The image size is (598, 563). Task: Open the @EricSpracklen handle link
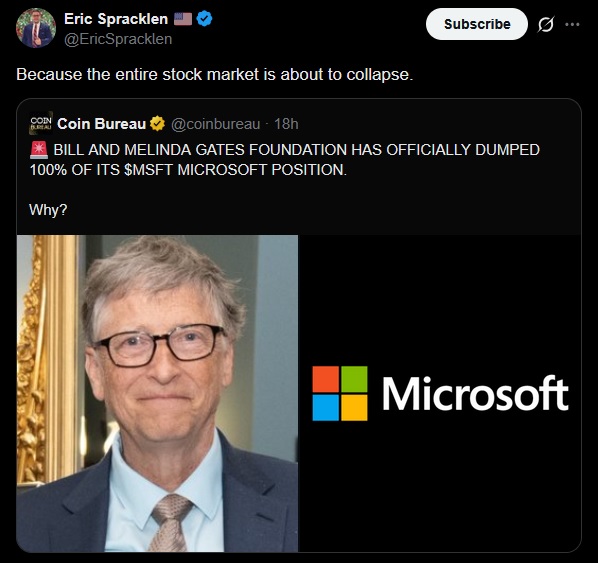tap(118, 39)
